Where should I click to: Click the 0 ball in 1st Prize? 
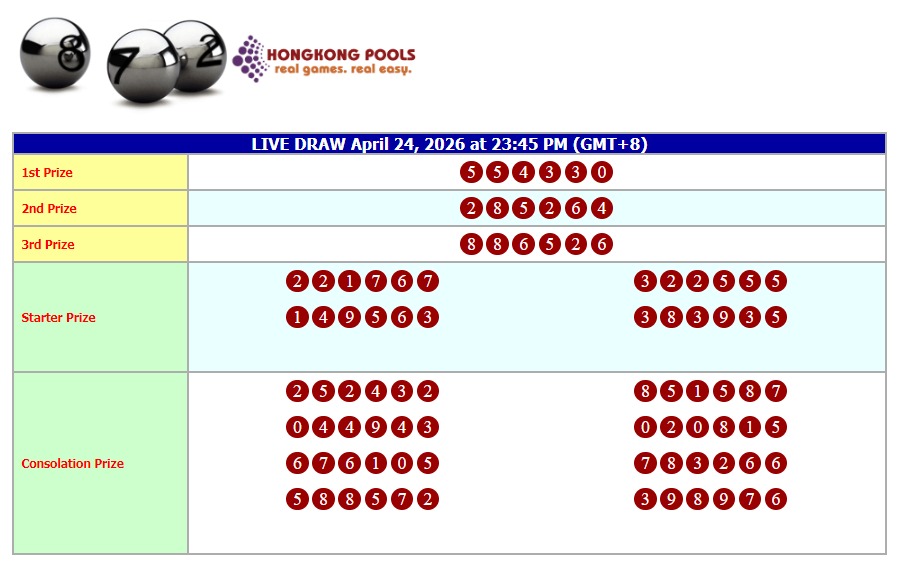(x=602, y=172)
